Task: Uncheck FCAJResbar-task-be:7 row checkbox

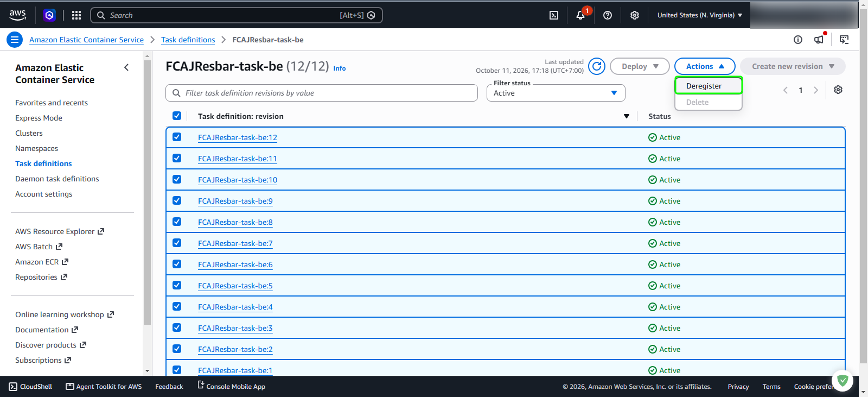Action: coord(177,243)
